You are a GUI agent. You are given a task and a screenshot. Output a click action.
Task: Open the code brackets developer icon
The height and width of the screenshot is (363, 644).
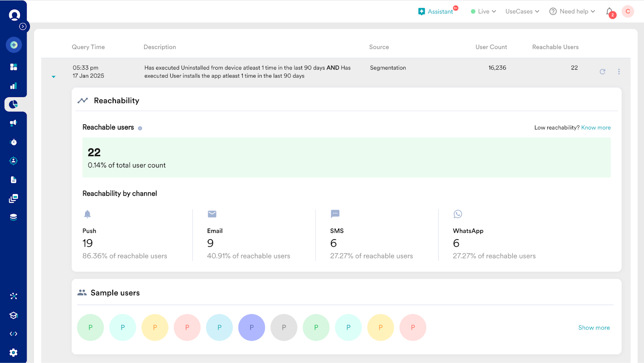(x=14, y=334)
